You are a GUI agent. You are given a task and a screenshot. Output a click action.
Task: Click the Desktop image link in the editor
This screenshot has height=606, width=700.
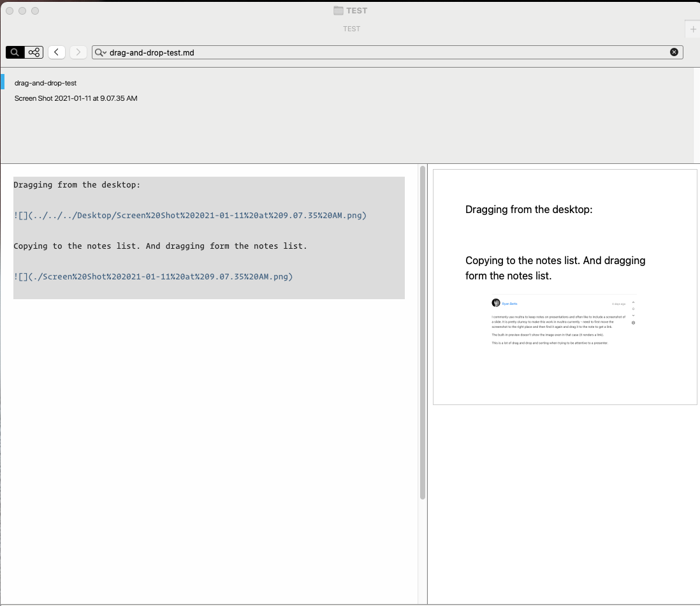pyautogui.click(x=190, y=216)
